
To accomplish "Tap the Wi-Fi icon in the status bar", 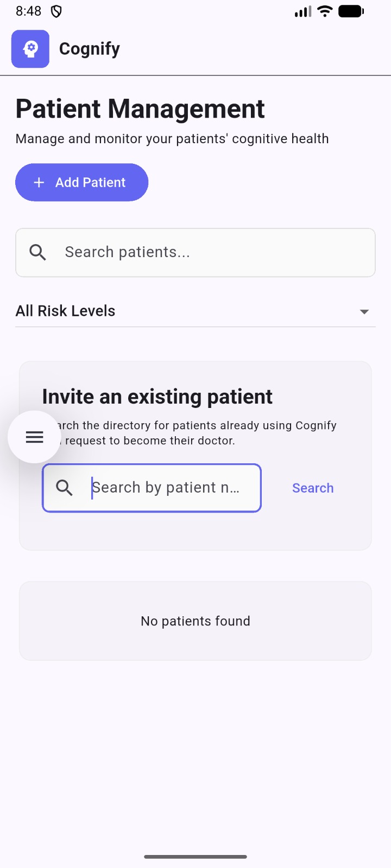I will 324,11.
